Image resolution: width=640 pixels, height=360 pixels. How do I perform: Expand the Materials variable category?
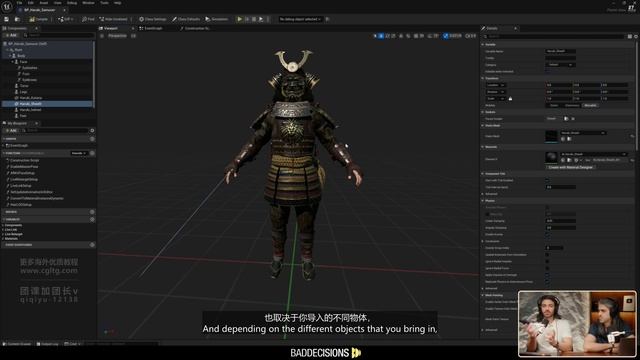pos(3,238)
